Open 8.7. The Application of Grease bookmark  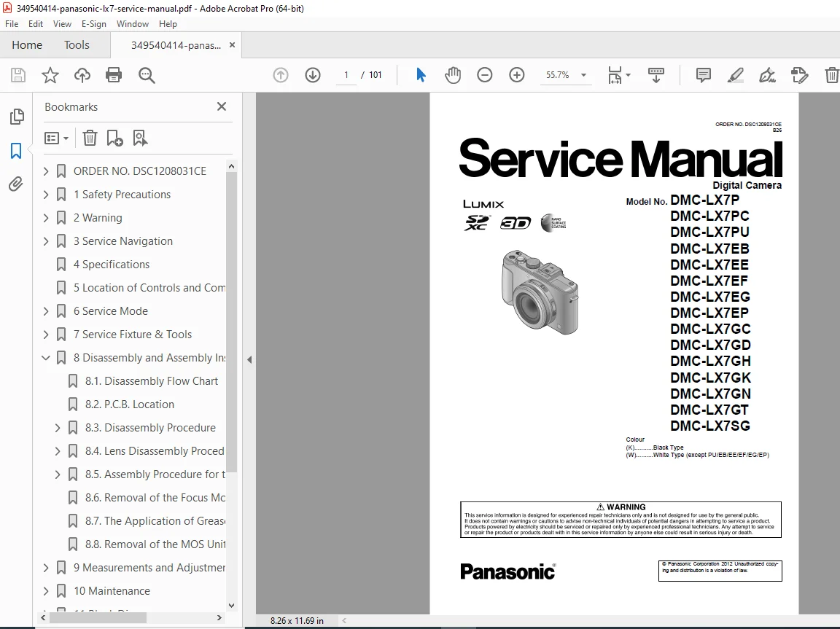[155, 521]
